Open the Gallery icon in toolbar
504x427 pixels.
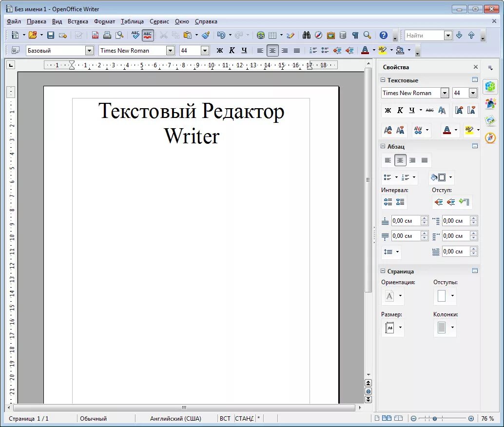pos(331,35)
